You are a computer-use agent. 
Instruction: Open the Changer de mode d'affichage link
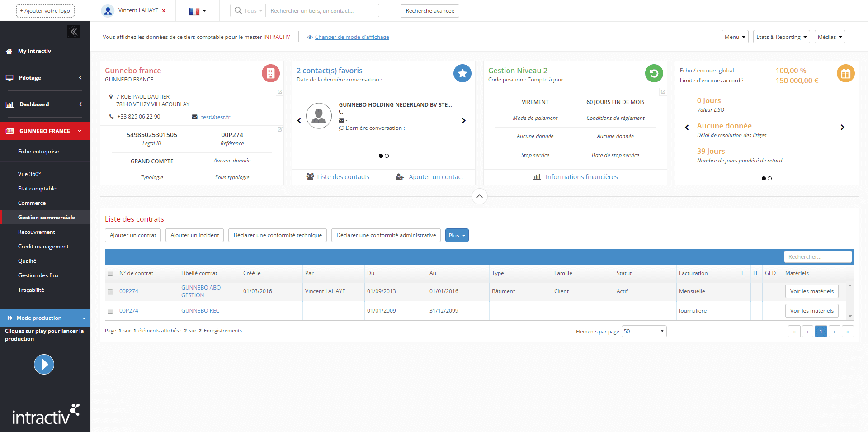(352, 37)
